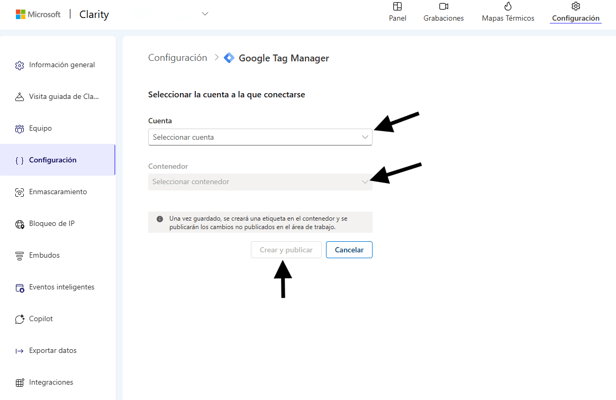The height and width of the screenshot is (400, 616).
Task: Open Visita guiada de Cla... sidebar item
Action: (58, 97)
